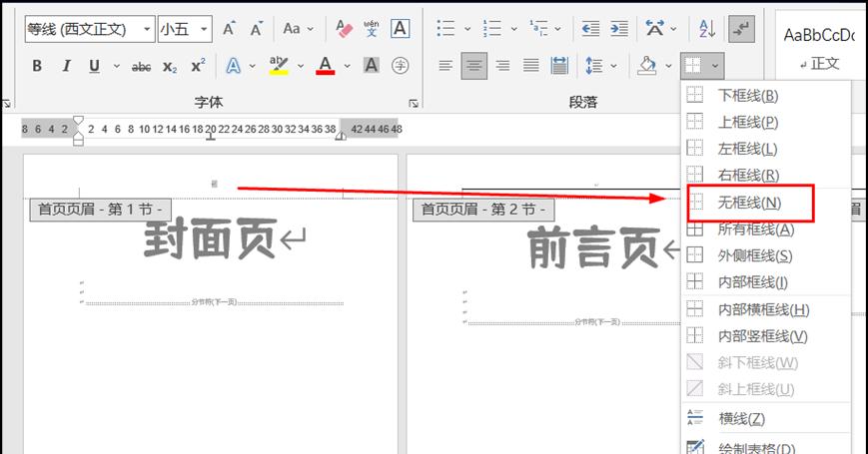Toggle strikethrough (abc) formatting
868x454 pixels.
coord(141,67)
